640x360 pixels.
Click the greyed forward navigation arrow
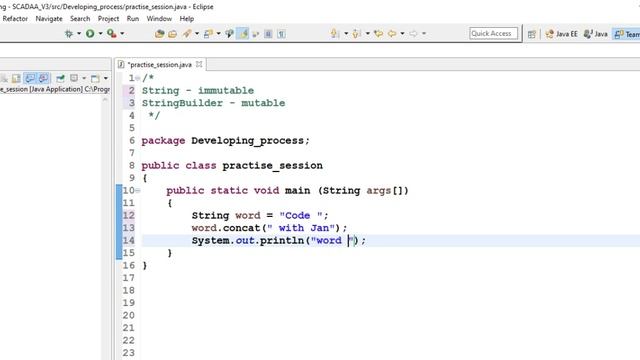click(x=413, y=33)
